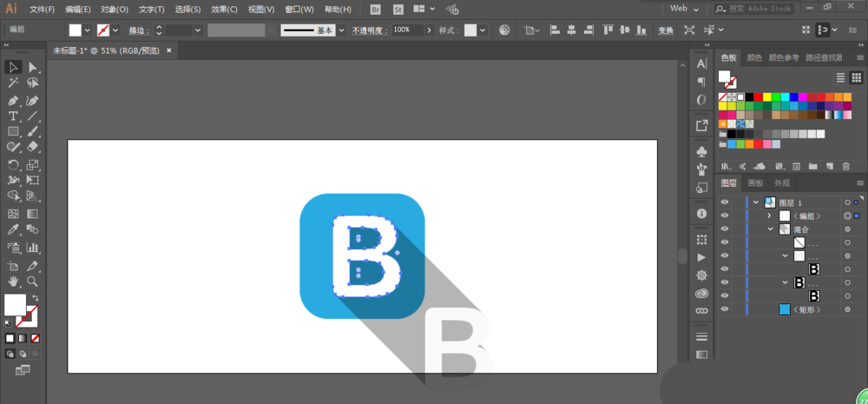Switch swatches to list view

click(x=840, y=77)
